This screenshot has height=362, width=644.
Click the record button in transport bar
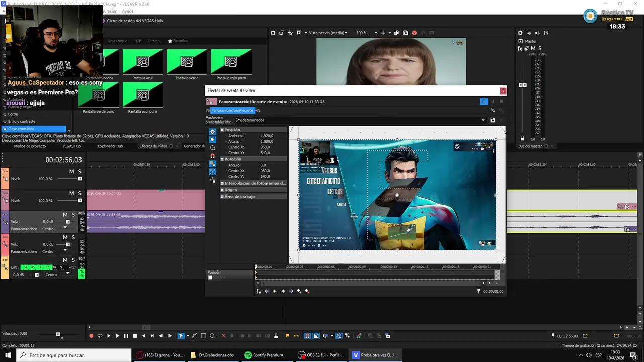coord(91,336)
